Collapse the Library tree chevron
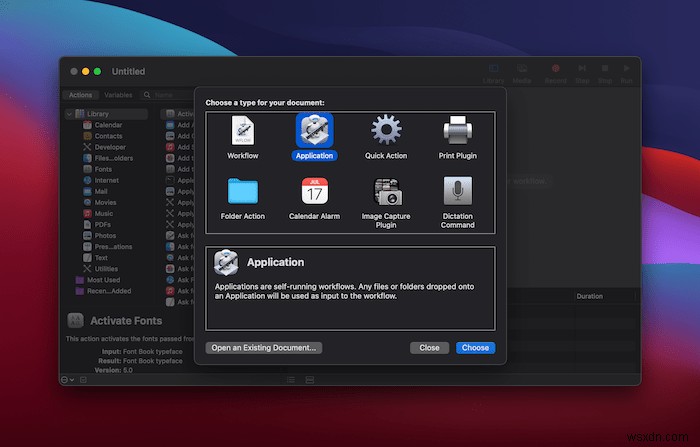700x447 pixels. [x=69, y=114]
